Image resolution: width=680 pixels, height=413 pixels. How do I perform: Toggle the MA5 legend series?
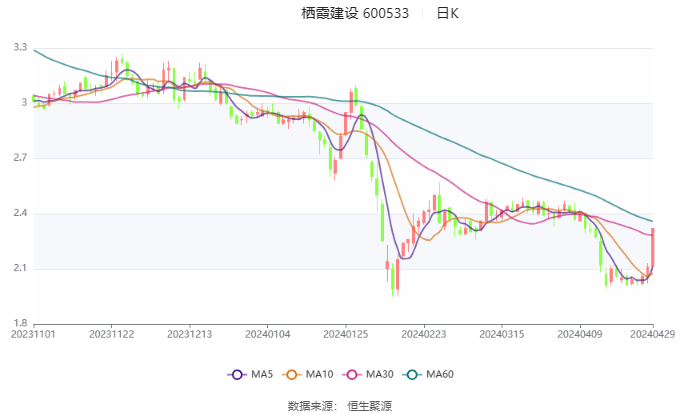(250, 374)
